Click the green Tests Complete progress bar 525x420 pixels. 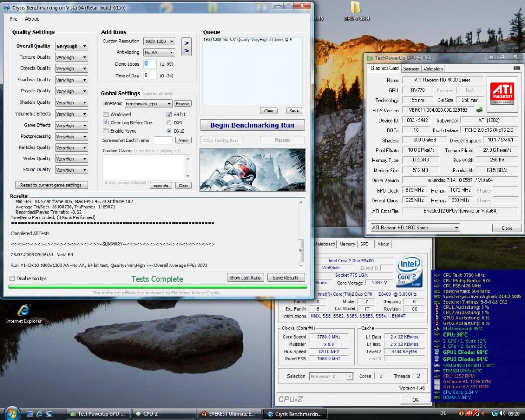157,287
